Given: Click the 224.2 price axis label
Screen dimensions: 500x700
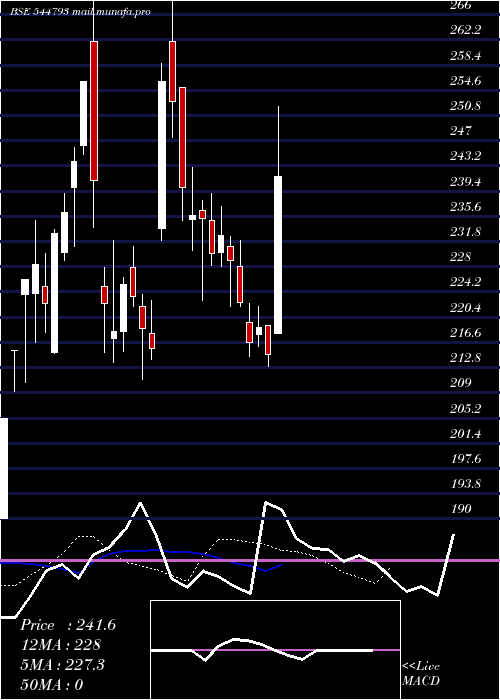Looking at the screenshot, I should pyautogui.click(x=466, y=282).
